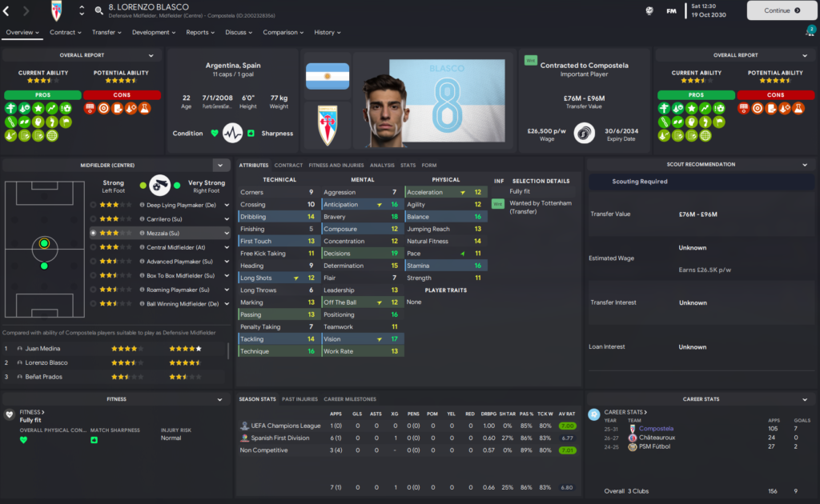Open Compostela in career stats

(656, 429)
